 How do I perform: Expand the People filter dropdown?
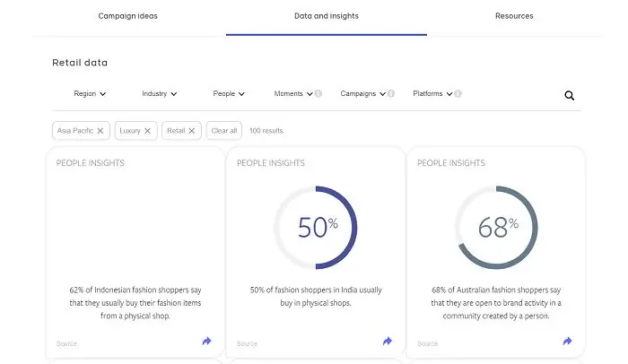[229, 93]
